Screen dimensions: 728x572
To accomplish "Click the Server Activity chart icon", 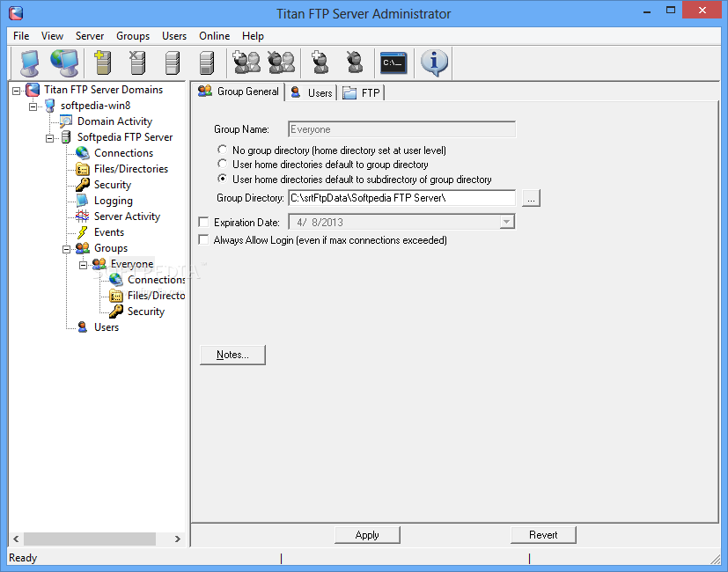I will 82,216.
